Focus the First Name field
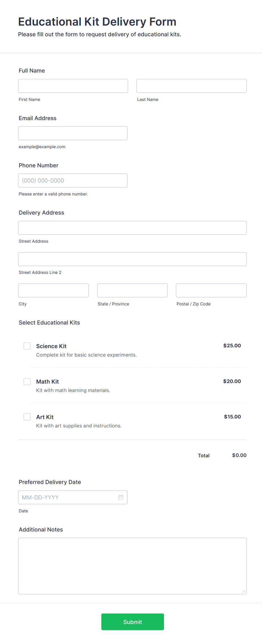 click(73, 86)
